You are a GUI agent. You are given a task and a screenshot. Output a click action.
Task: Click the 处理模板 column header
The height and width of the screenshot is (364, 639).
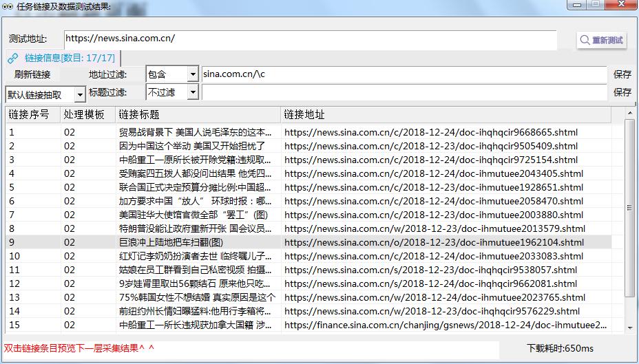pos(88,115)
